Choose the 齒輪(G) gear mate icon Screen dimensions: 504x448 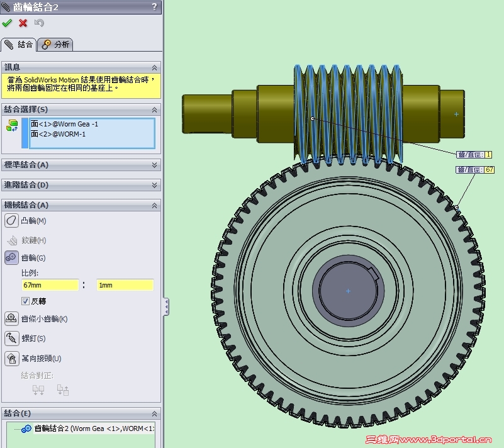(11, 258)
